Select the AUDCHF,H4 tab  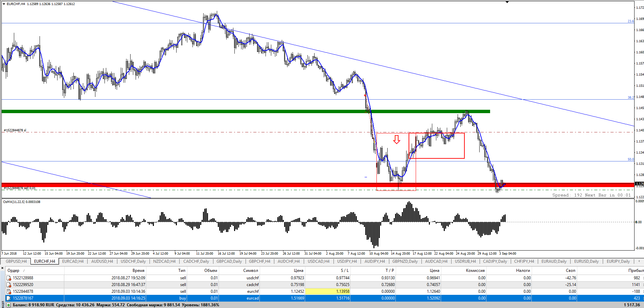(289, 261)
